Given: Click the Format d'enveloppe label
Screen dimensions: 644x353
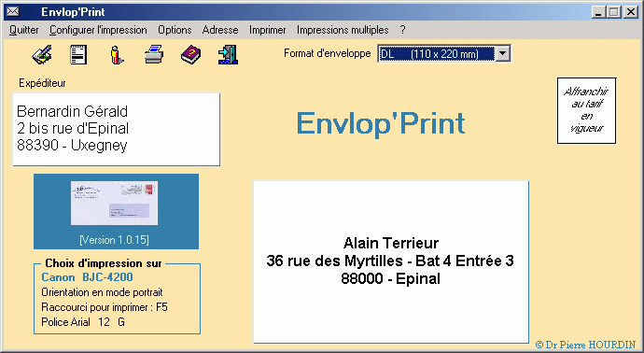Looking at the screenshot, I should [327, 53].
